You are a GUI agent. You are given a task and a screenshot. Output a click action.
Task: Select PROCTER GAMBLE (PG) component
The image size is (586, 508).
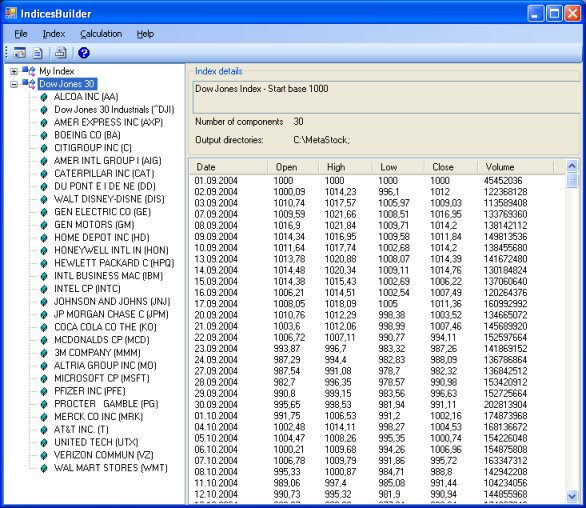click(106, 404)
